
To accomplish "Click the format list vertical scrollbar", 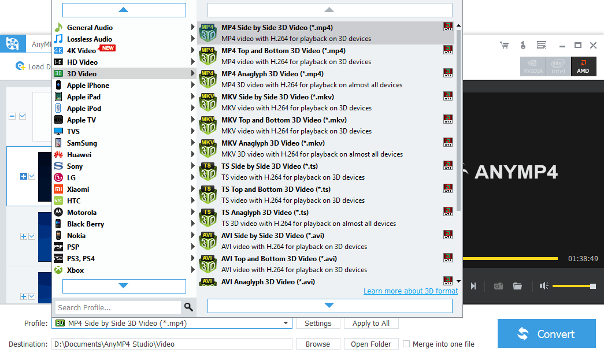I will coord(458,120).
